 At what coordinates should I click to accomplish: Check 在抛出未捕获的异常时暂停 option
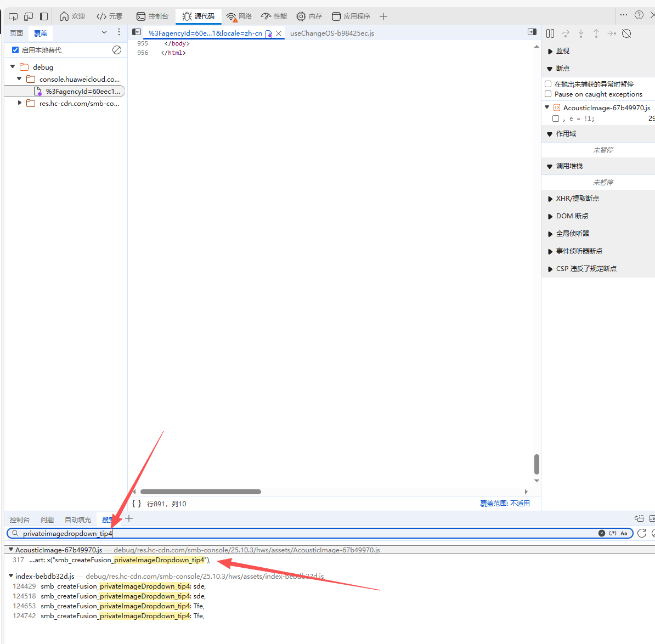click(x=548, y=84)
